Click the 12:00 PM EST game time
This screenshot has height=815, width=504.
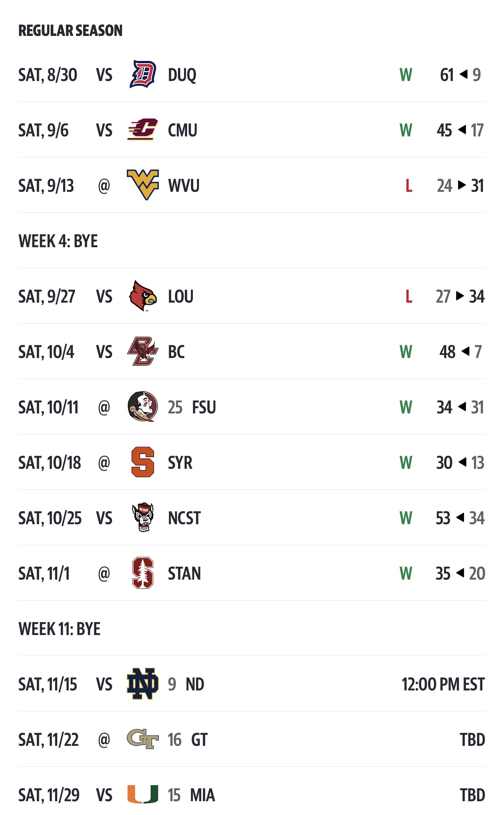[443, 684]
